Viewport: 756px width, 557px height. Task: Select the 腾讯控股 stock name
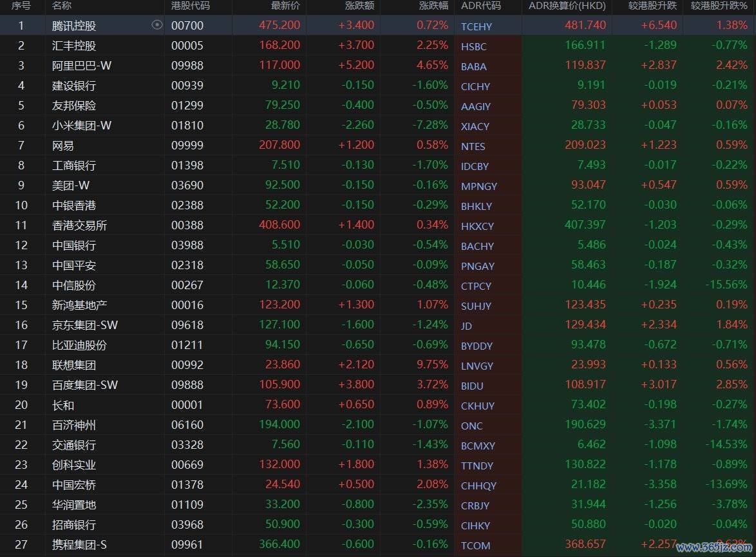(74, 26)
